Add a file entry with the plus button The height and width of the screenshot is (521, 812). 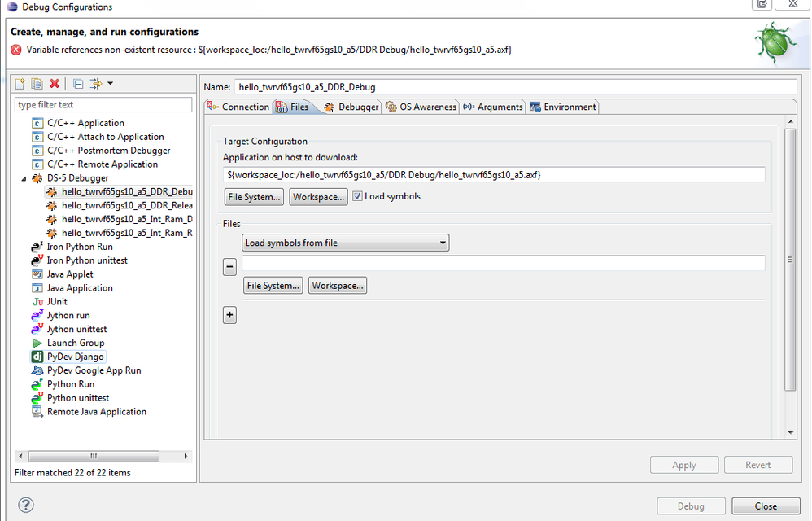pyautogui.click(x=229, y=315)
